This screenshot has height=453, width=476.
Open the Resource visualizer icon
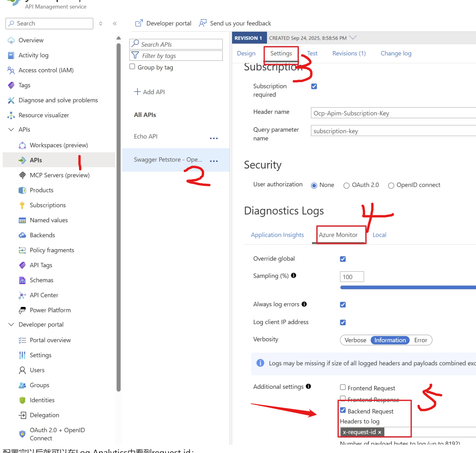pos(11,115)
